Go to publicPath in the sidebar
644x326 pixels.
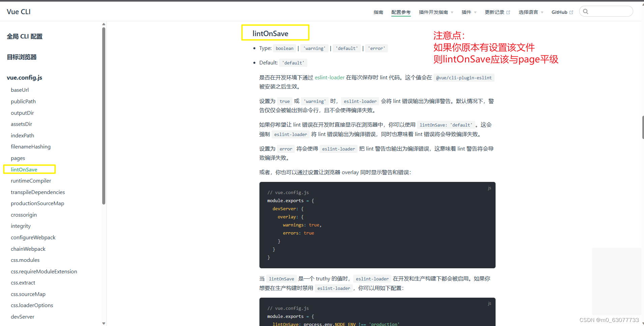pos(23,101)
